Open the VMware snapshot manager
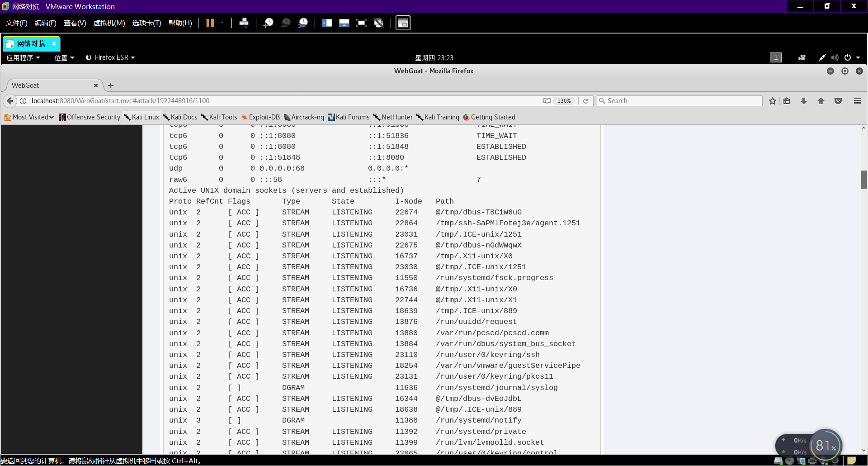This screenshot has width=868, height=466. [303, 23]
